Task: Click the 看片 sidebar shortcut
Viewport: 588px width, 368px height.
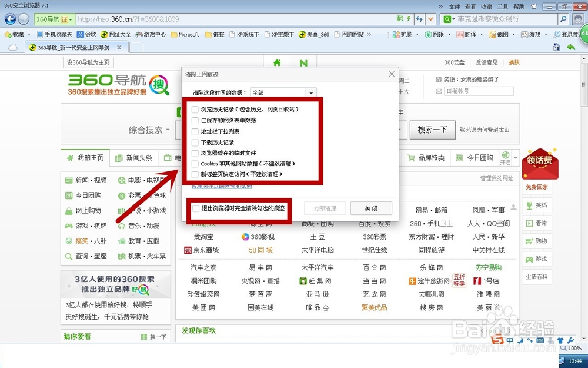Action: pos(536,223)
